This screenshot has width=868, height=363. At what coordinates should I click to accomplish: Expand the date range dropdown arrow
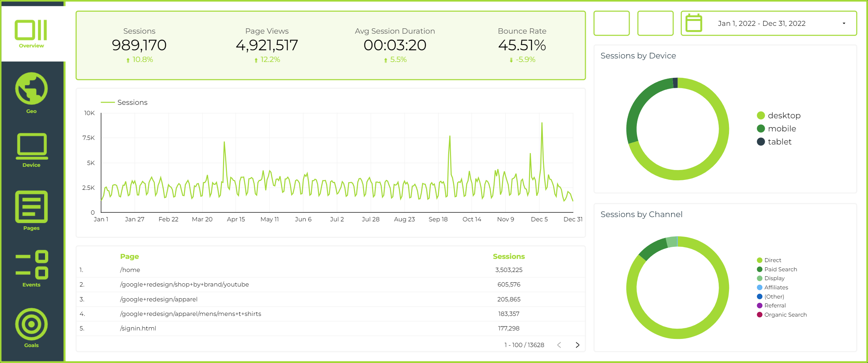tap(844, 23)
